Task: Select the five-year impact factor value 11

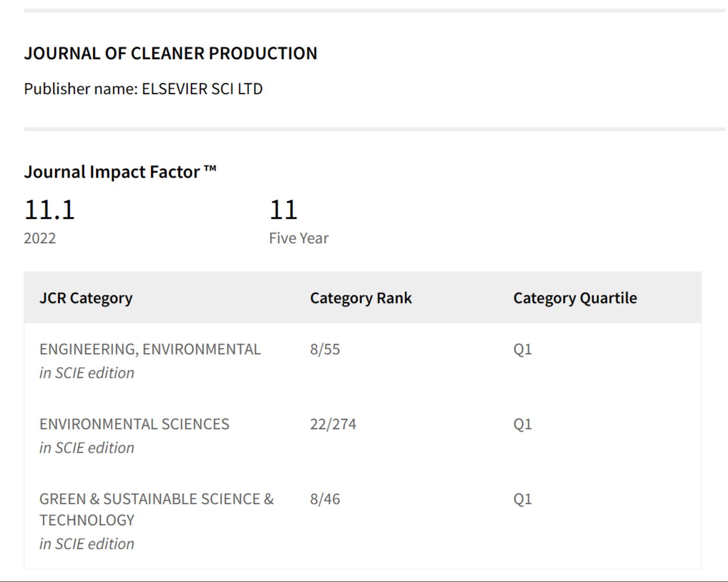Action: pos(283,210)
